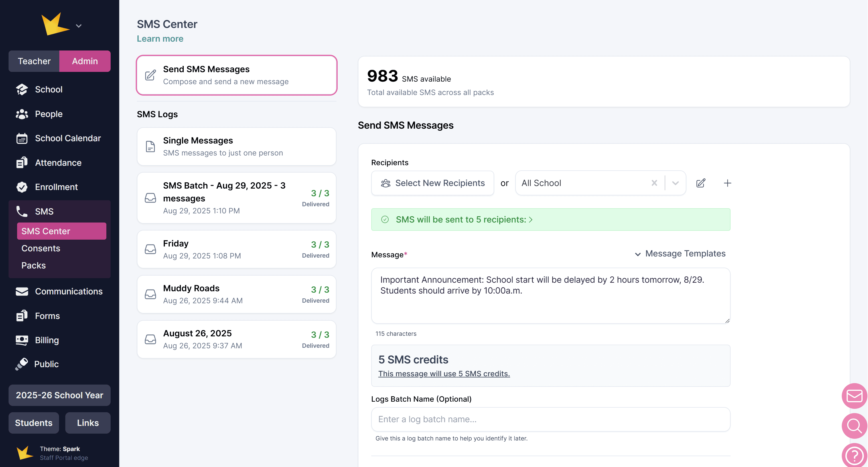Image resolution: width=868 pixels, height=467 pixels.
Task: Open the All School recipients dropdown arrow
Action: [675, 183]
